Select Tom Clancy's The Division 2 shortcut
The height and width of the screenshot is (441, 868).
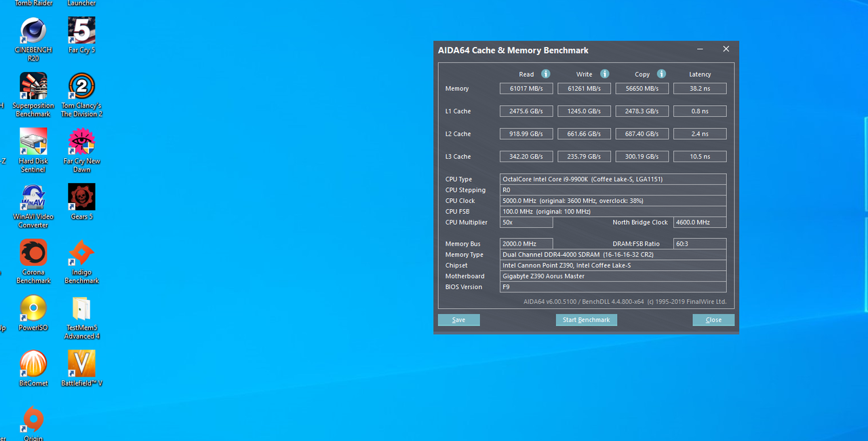(81, 95)
